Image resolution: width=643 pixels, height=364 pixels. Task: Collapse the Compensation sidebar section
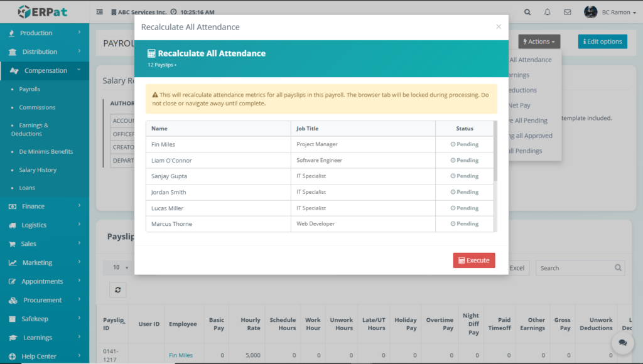point(44,70)
